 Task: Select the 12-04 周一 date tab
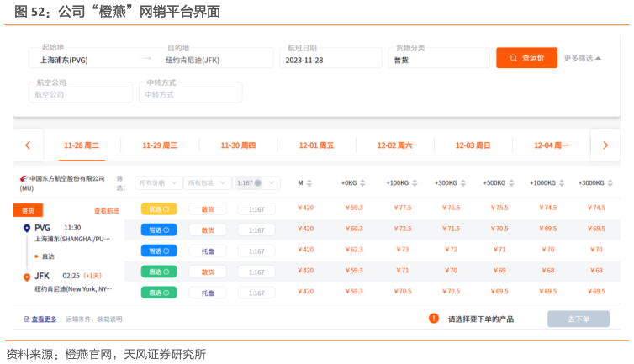click(x=552, y=145)
